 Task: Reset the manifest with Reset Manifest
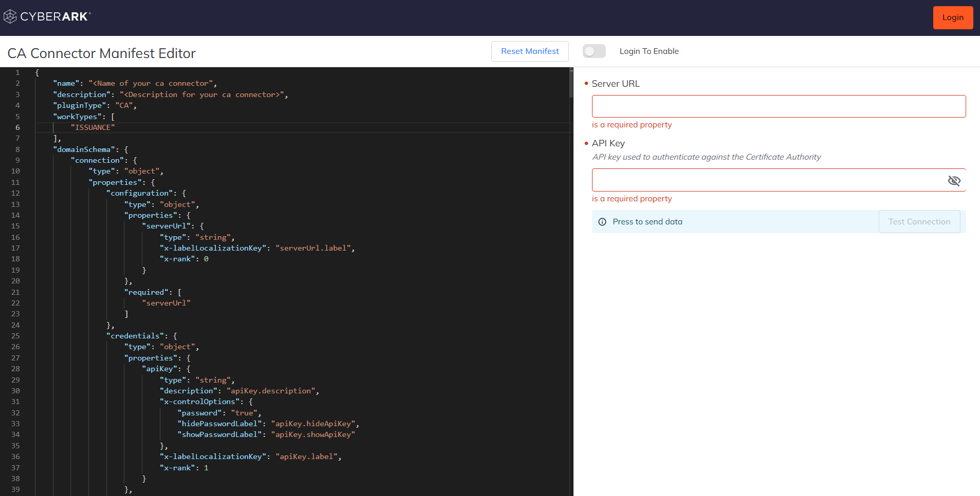point(530,51)
